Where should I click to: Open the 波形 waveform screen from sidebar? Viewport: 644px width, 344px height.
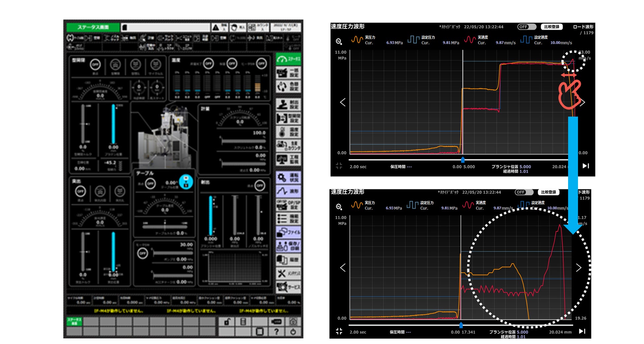[288, 191]
